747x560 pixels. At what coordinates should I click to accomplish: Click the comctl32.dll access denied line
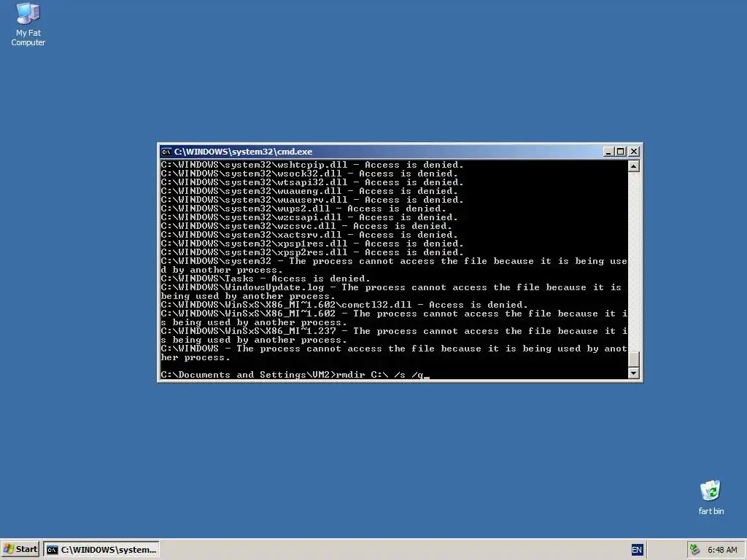(x=344, y=305)
